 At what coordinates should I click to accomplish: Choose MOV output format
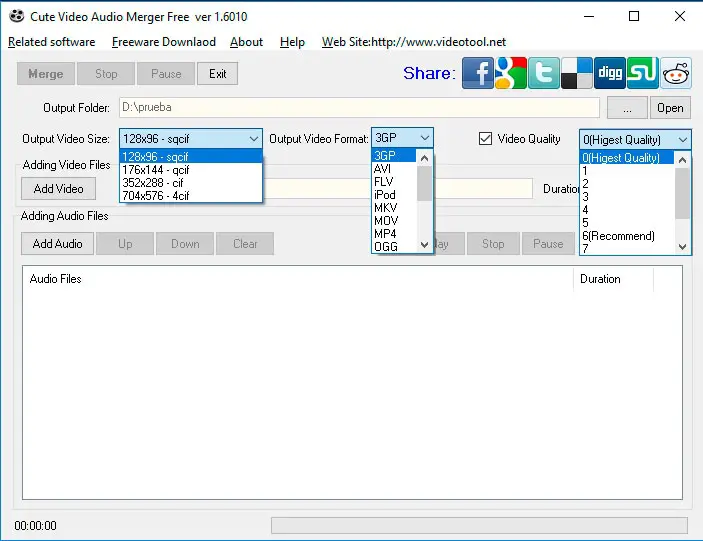394,221
